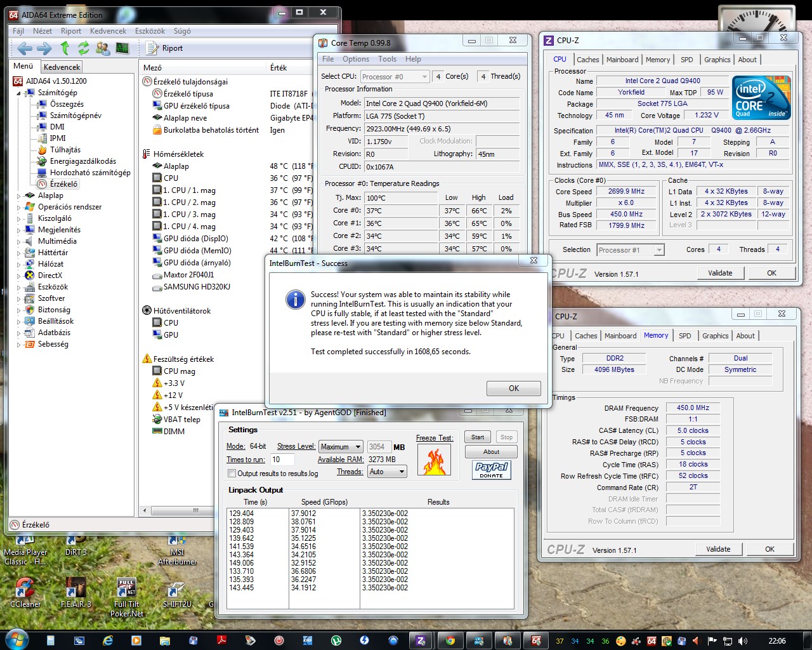Image resolution: width=812 pixels, height=650 pixels.
Task: Click the volume speaker tray icon
Action: (x=743, y=641)
